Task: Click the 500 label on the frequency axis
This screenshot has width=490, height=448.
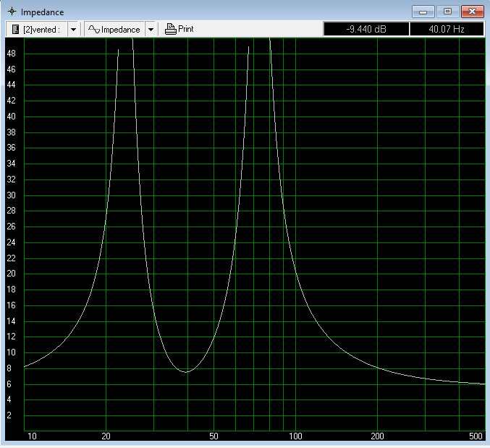Action: (476, 436)
